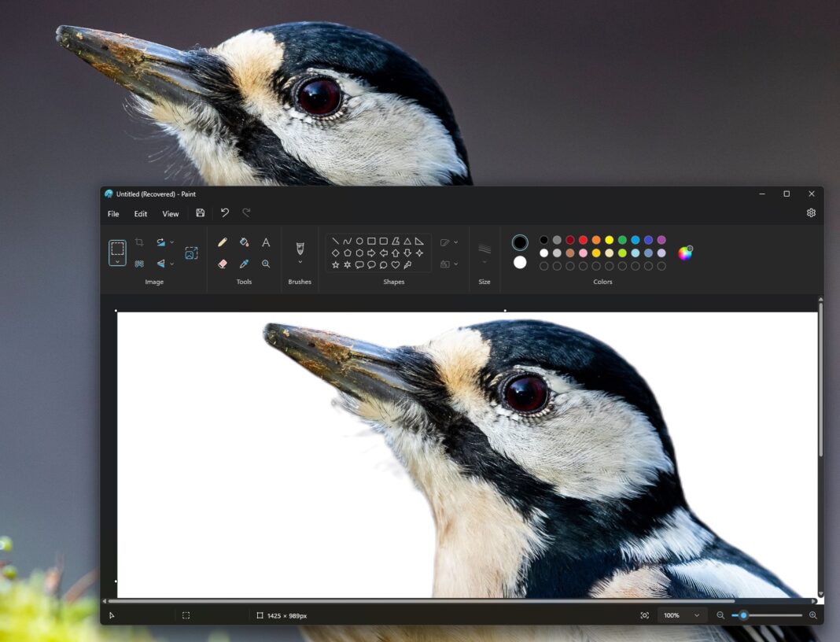The image size is (840, 642).
Task: Select the Text tool
Action: (267, 242)
